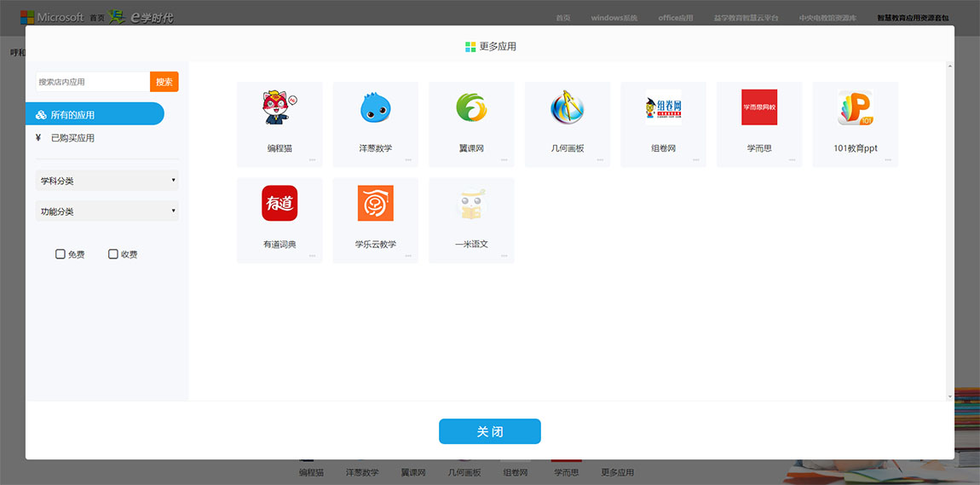980x485 pixels.
Task: Open 智慧教育应用资源套包 in top navigation
Action: tap(914, 18)
